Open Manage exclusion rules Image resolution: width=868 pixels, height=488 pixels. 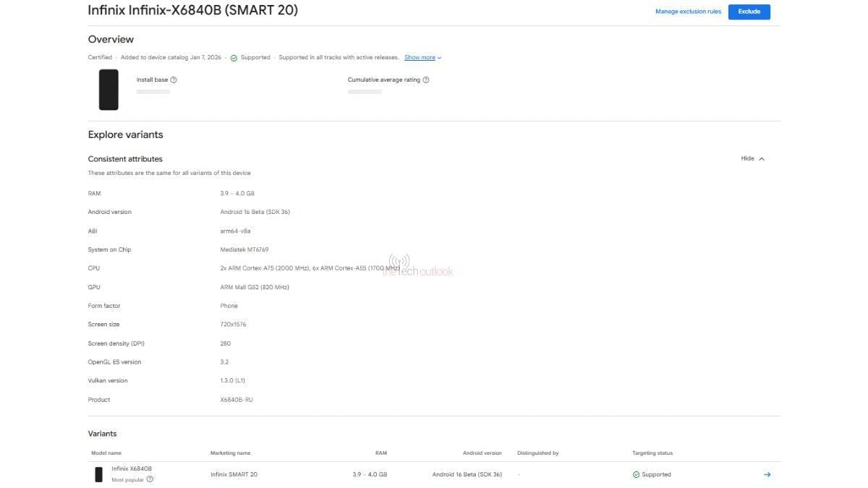689,12
